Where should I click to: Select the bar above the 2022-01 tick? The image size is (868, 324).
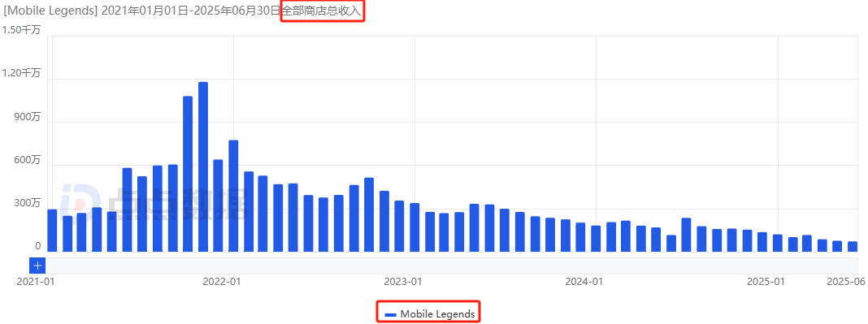click(233, 197)
